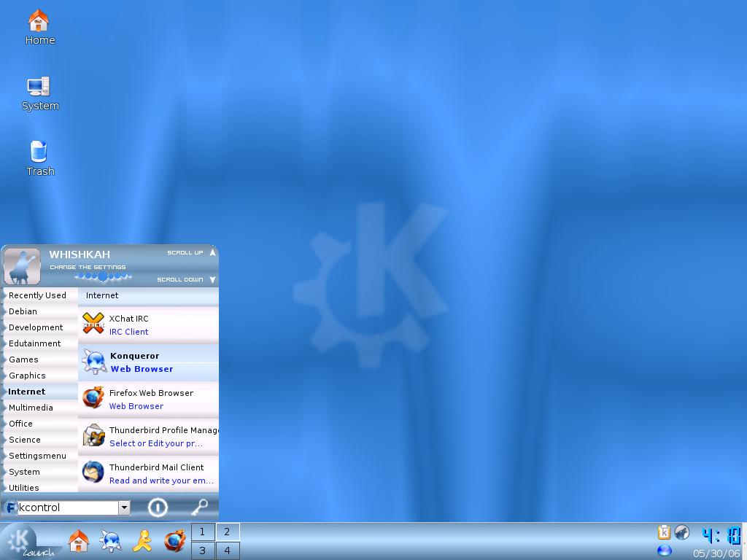
Task: Click the Konqueror Web Browser entry text
Action: point(142,362)
